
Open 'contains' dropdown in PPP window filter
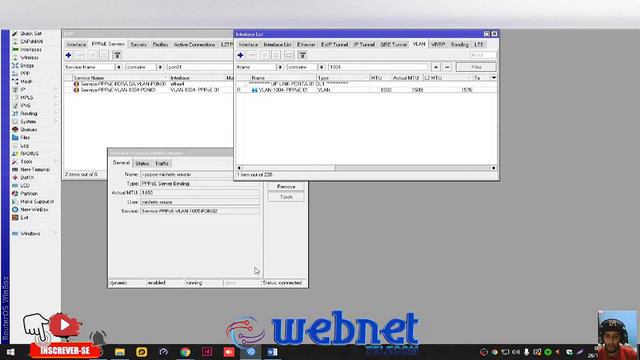tap(160, 67)
